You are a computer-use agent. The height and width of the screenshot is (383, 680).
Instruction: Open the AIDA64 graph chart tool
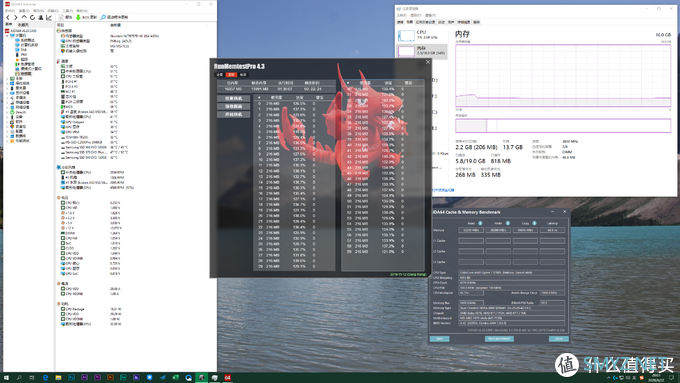[49, 17]
